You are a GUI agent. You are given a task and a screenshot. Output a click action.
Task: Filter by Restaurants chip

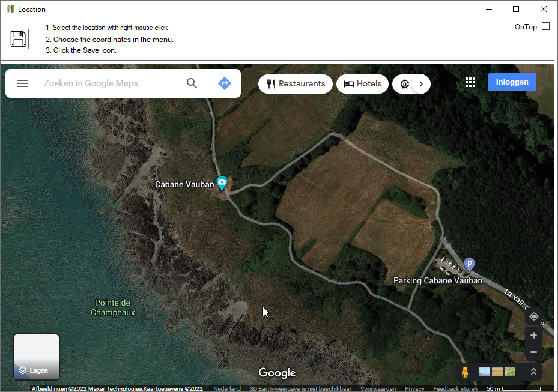pyautogui.click(x=296, y=84)
